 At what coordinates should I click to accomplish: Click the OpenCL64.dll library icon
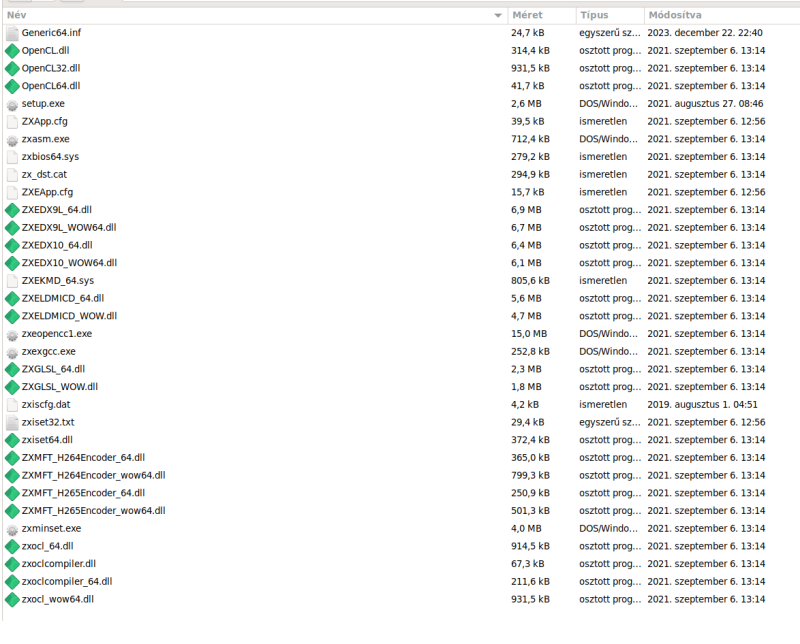click(x=12, y=86)
